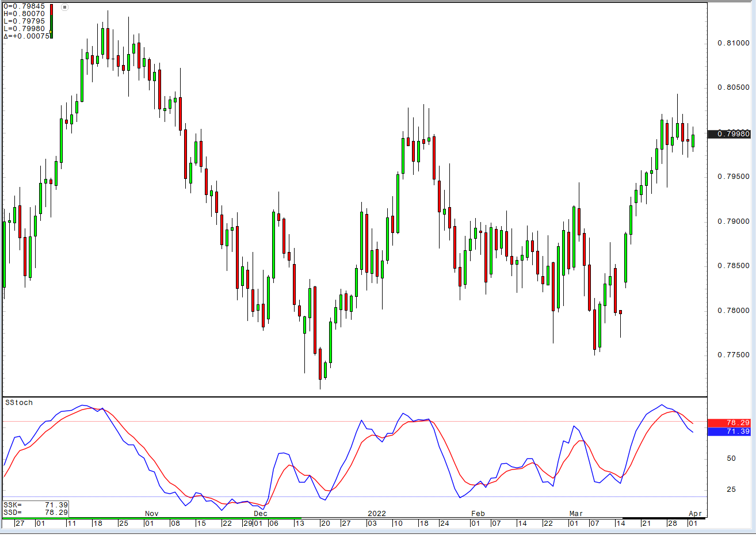Click the Feb month label on the time axis
Viewport: 756px width, 535px height.
tap(478, 514)
